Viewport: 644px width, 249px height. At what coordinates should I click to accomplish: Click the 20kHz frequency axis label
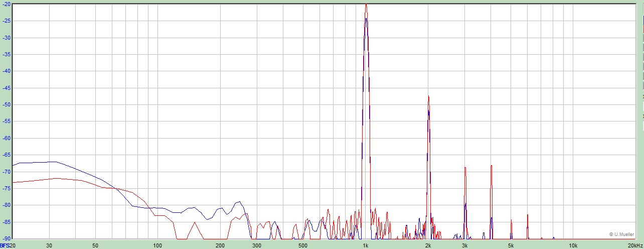coord(634,245)
